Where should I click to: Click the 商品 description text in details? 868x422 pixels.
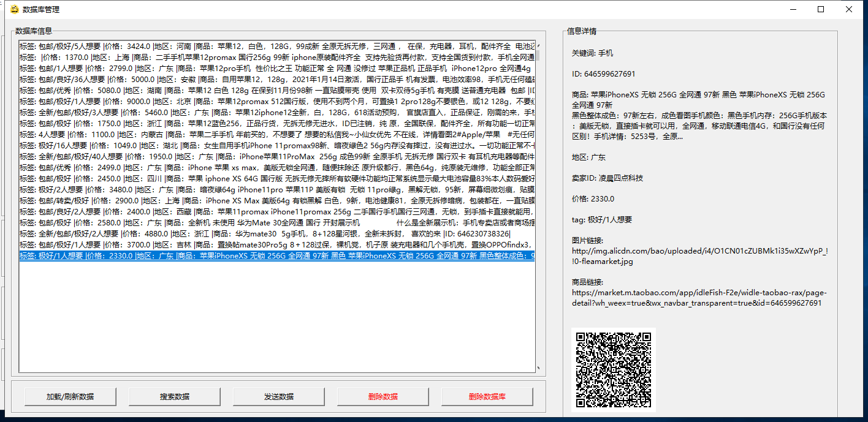tap(699, 116)
